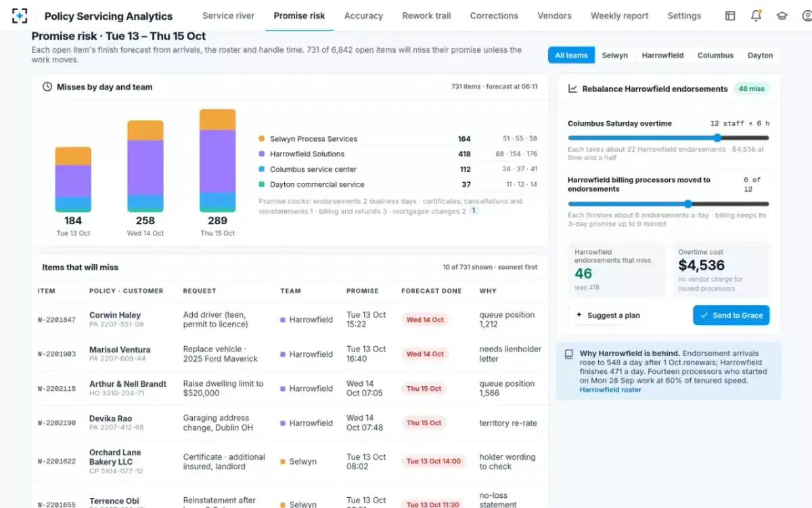Click the chart icon beside Rebalance Harrowfield
The height and width of the screenshot is (508, 812).
(x=572, y=89)
